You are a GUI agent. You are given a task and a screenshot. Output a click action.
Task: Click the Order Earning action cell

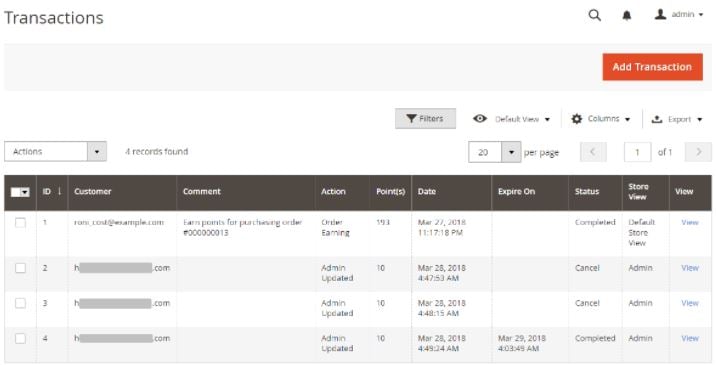click(335, 227)
